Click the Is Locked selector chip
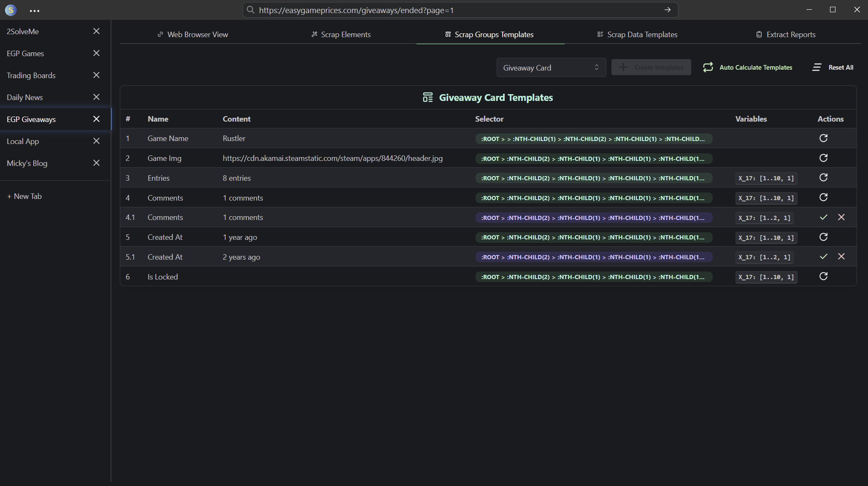This screenshot has height=486, width=868. [593, 277]
